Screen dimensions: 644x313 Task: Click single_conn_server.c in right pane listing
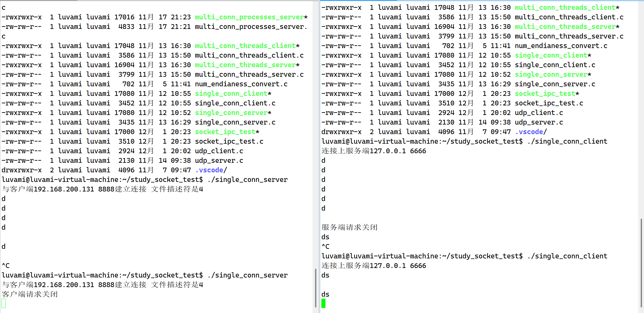point(555,84)
